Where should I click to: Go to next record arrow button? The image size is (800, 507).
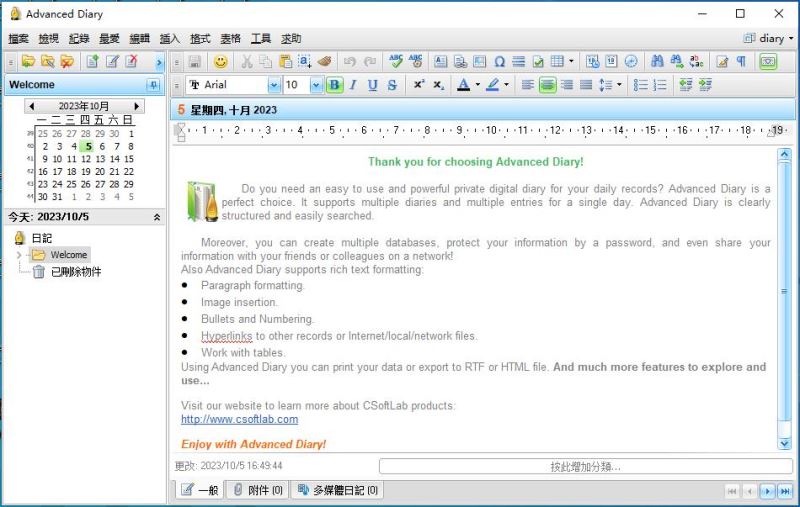767,491
